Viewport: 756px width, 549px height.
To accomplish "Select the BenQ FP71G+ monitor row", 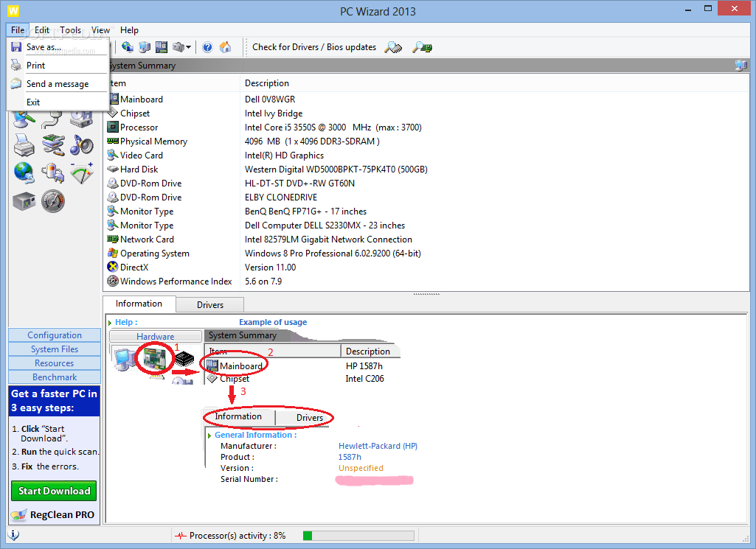I will click(427, 211).
